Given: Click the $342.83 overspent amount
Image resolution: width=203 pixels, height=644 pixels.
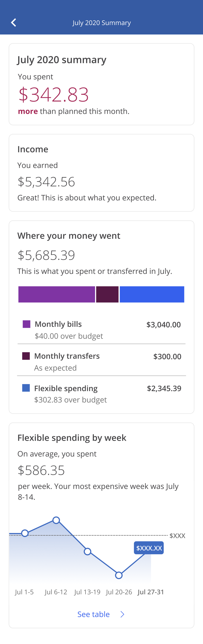Looking at the screenshot, I should 54,95.
